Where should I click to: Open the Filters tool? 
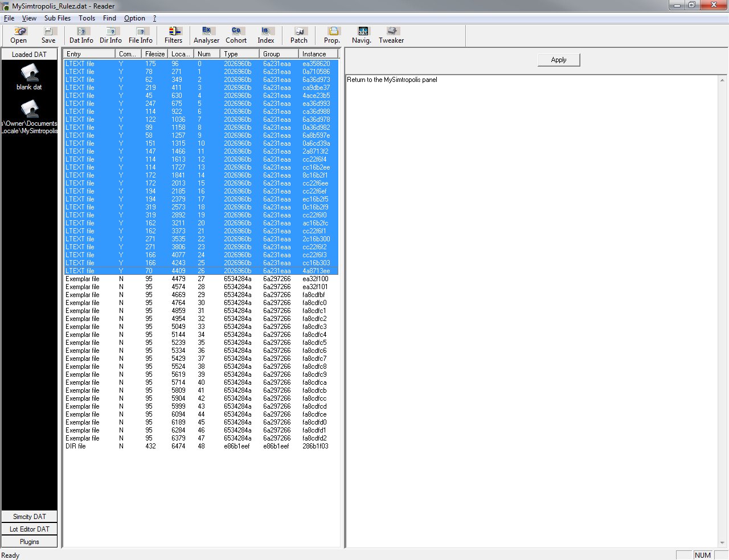tap(174, 35)
